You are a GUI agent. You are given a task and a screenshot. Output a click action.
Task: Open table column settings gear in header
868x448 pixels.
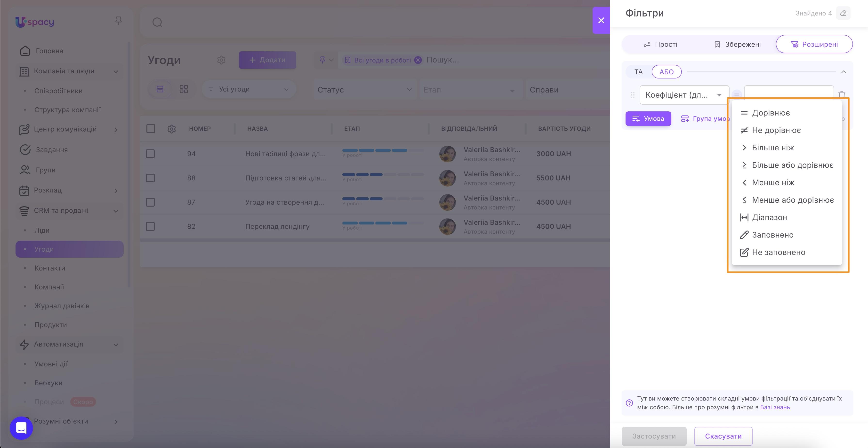[171, 129]
